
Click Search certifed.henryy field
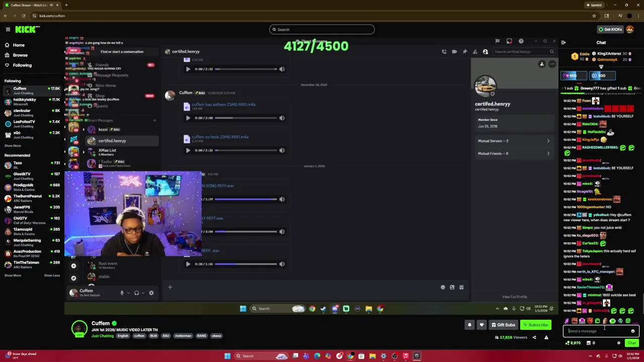[x=523, y=52]
